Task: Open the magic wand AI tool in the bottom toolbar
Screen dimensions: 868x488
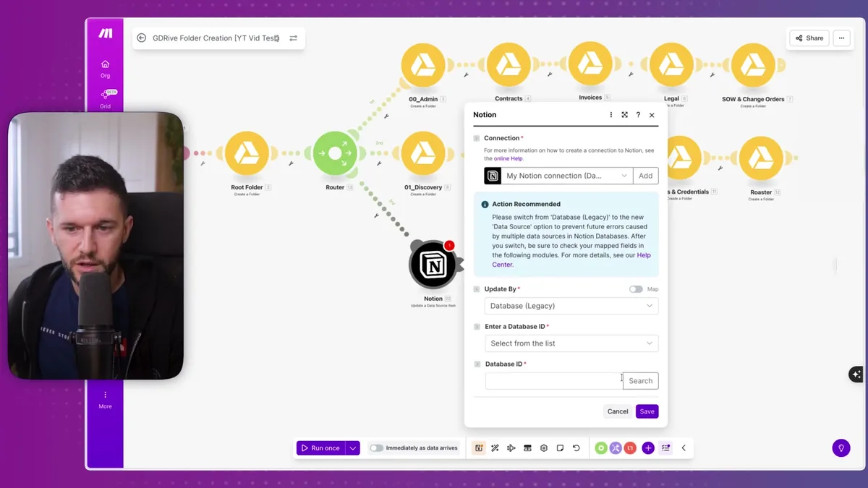Action: click(495, 448)
